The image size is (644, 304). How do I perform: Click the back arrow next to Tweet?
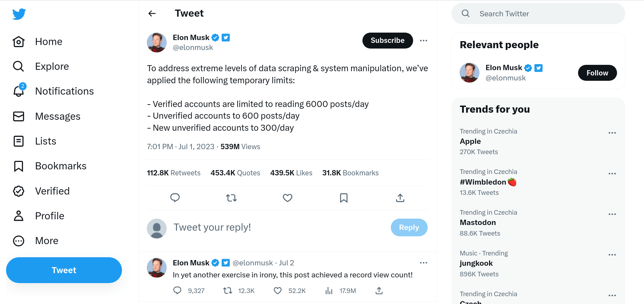click(x=152, y=13)
